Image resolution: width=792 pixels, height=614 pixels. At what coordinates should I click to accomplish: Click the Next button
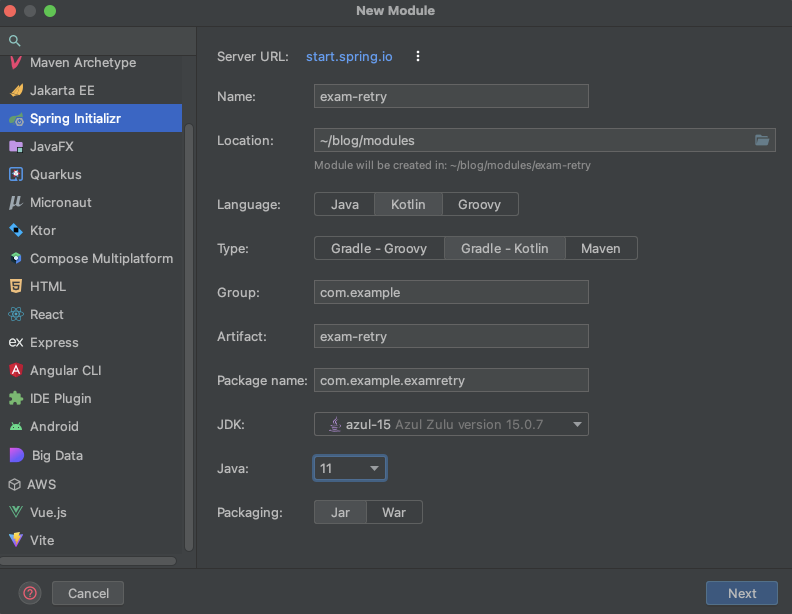(x=741, y=593)
